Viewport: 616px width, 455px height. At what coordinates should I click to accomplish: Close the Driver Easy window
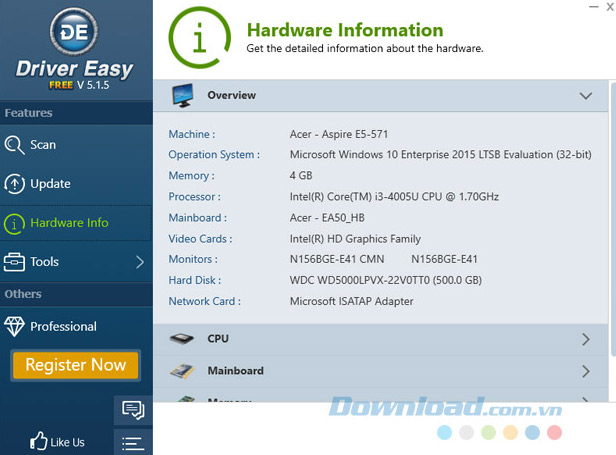(610, 7)
